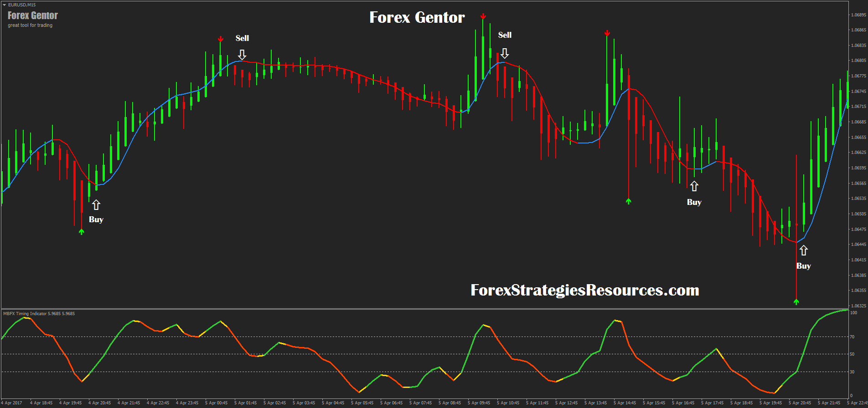Image resolution: width=868 pixels, height=408 pixels.
Task: Click price level 1.06355 on the axis
Action: coord(858,291)
